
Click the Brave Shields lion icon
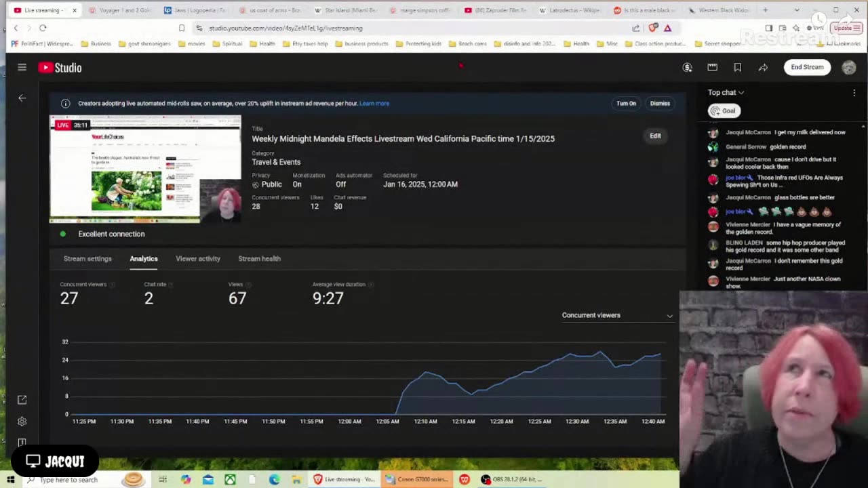(x=653, y=28)
